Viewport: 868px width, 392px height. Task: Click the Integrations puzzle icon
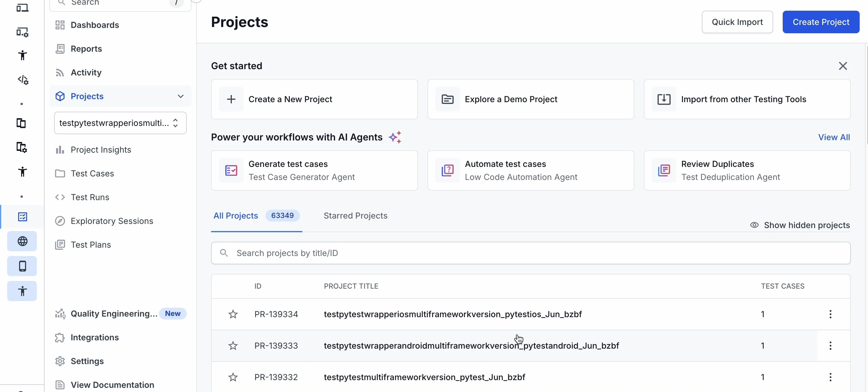[60, 337]
